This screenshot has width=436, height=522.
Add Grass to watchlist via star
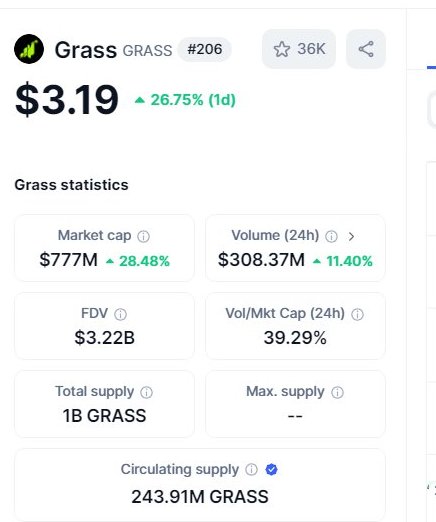282,49
